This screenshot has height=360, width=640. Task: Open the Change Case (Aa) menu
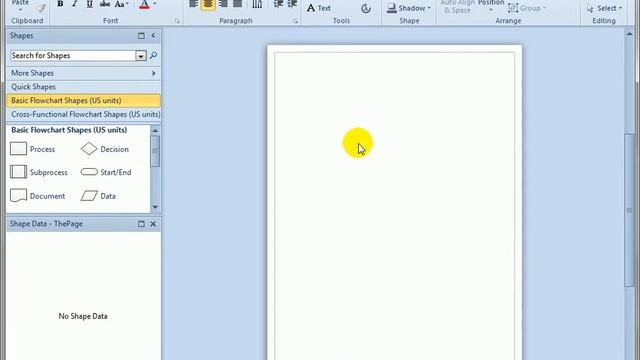click(x=121, y=4)
